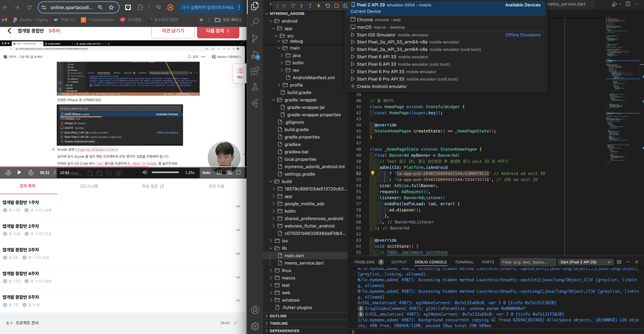Viewport: 644px width, 334px height.
Task: Click 다음 강의 button
Action: (x=218, y=31)
